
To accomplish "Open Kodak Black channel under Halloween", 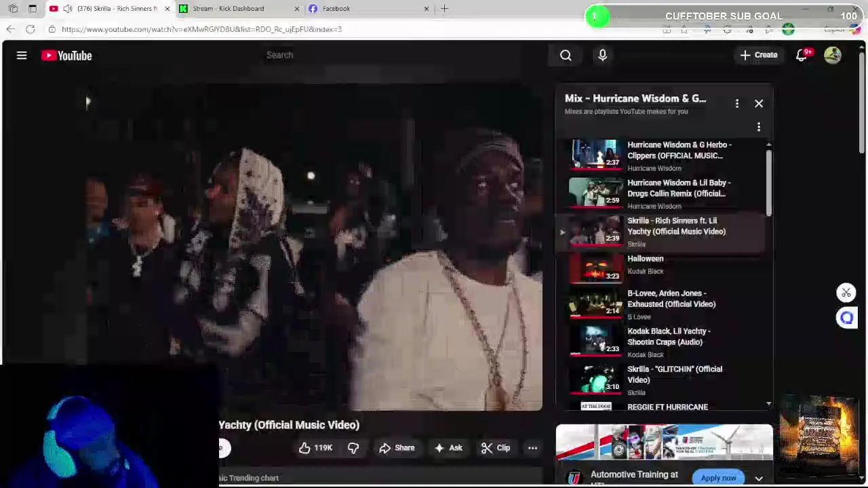I will 646,271.
